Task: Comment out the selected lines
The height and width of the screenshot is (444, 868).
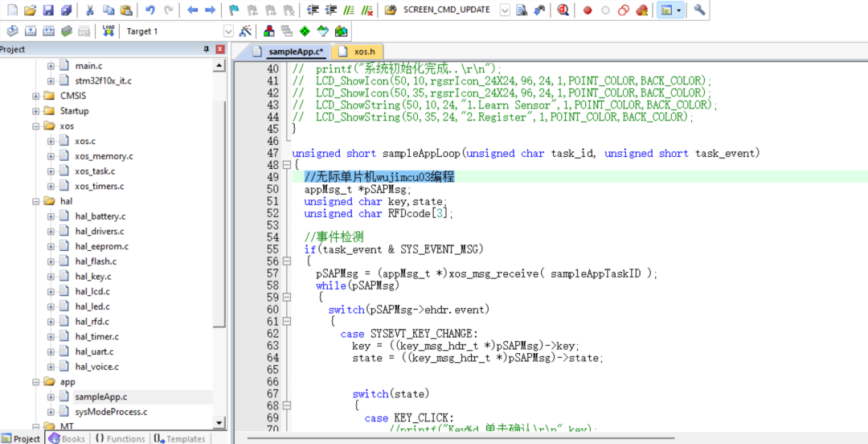Action: click(x=349, y=10)
